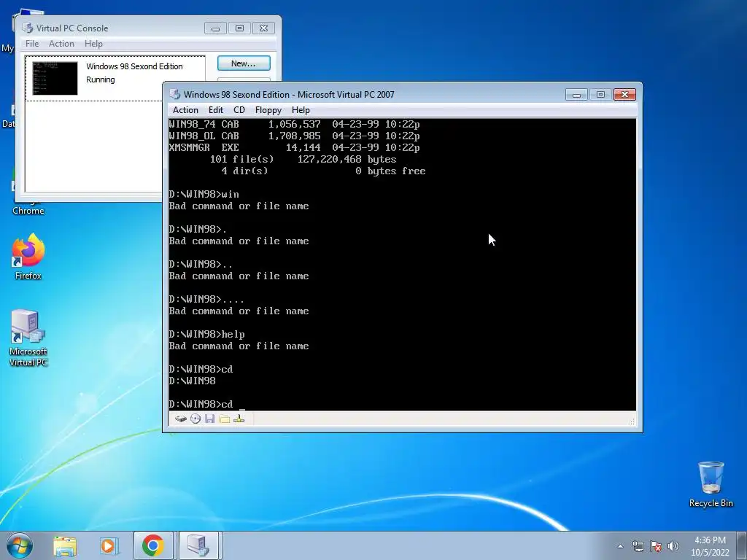Screen dimensions: 747x560
Task: Open the Action menu in Virtual PC Console
Action: pos(61,43)
